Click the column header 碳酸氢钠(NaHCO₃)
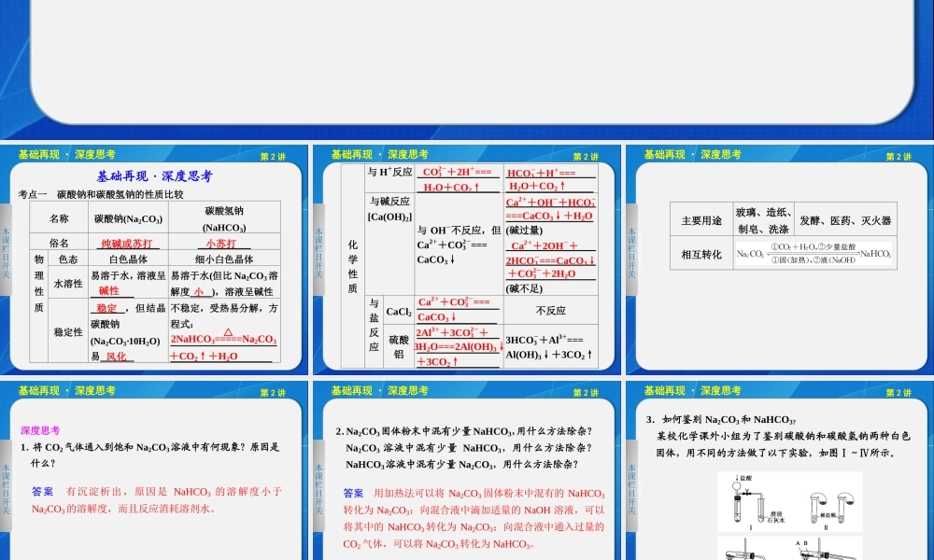This screenshot has width=934, height=560. click(224, 218)
